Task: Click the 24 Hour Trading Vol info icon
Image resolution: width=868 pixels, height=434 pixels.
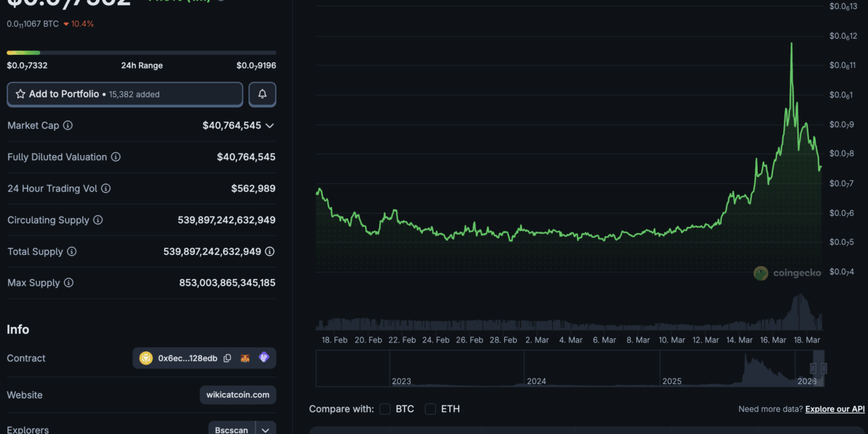Action: (x=105, y=189)
